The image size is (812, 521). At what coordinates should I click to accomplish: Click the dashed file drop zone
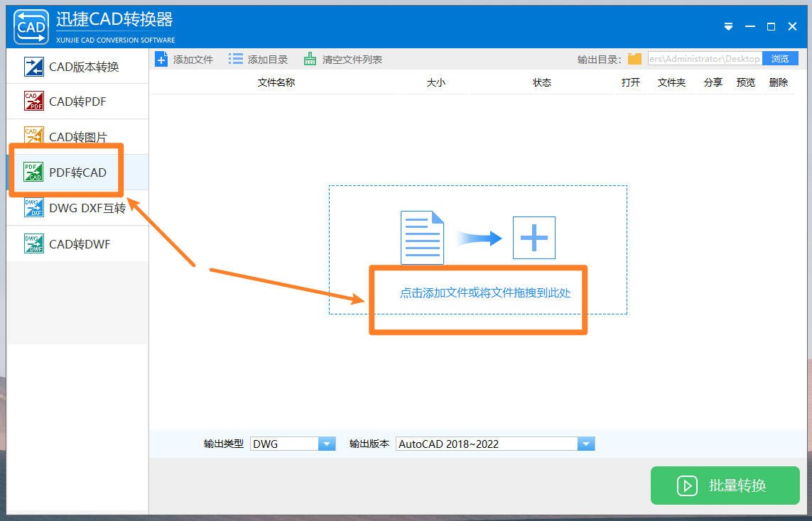pos(477,250)
